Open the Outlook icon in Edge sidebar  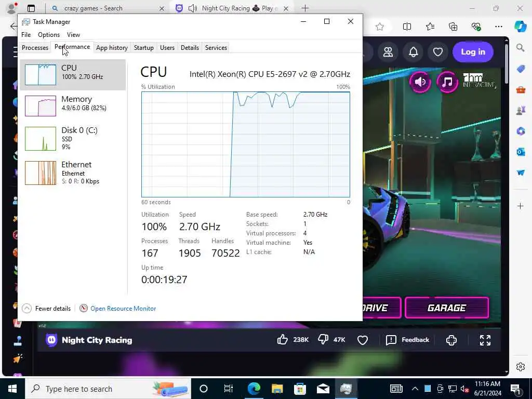(x=521, y=152)
